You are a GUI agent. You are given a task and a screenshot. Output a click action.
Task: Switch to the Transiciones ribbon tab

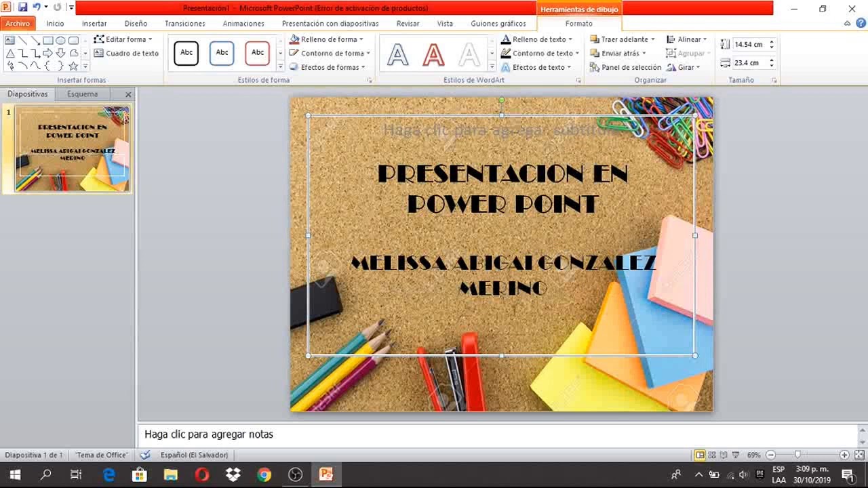tap(184, 23)
